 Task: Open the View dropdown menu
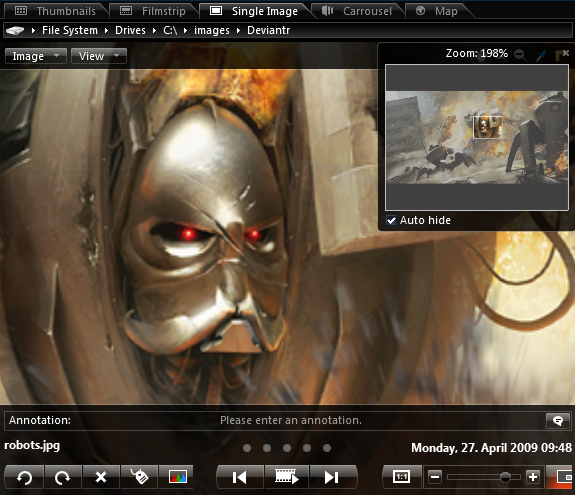[x=99, y=56]
